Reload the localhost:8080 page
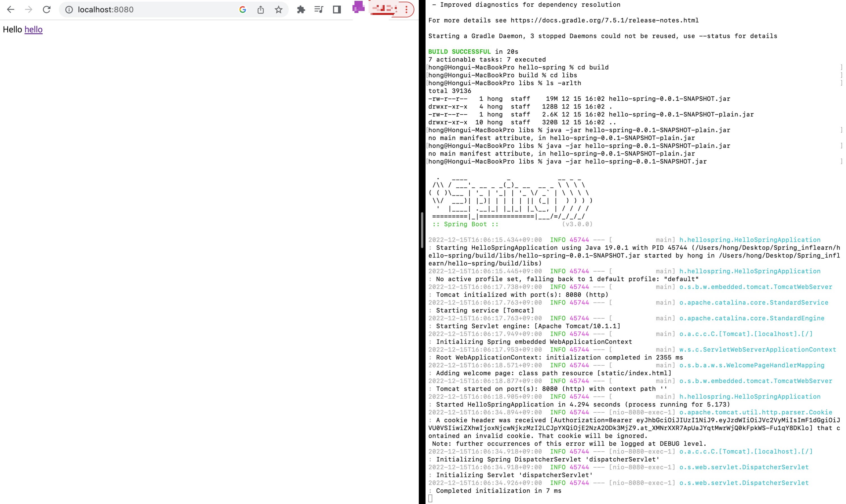This screenshot has height=504, width=846. pos(47,10)
